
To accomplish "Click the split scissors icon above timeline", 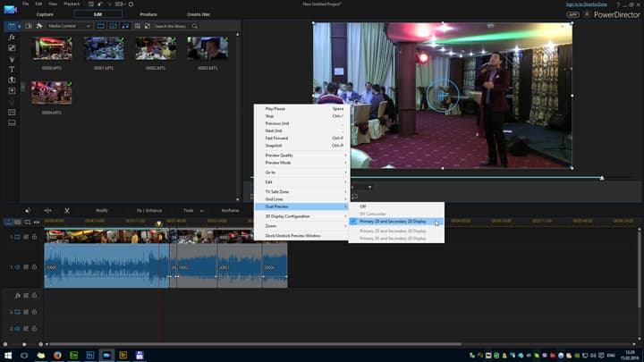I will pos(66,210).
